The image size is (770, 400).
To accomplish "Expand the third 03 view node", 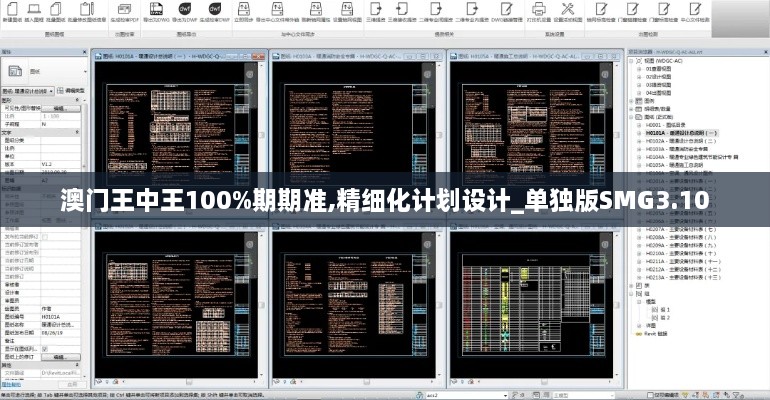I will tap(639, 84).
